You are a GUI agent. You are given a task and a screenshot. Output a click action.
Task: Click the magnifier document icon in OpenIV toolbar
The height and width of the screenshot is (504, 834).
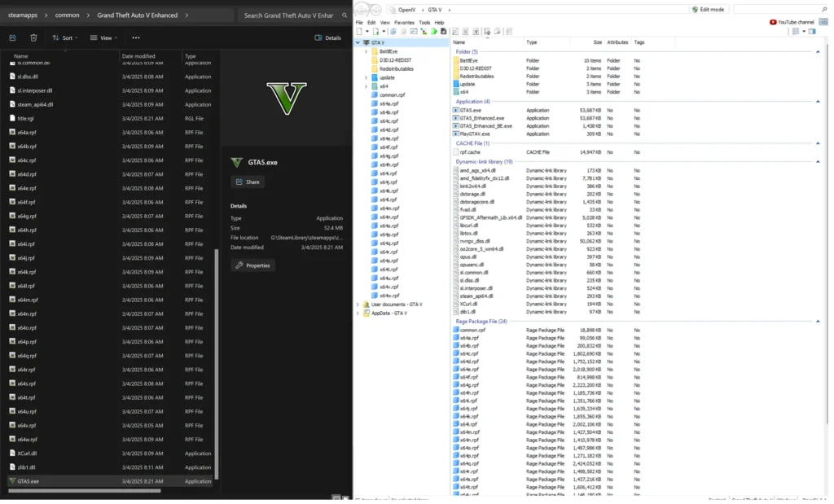455,32
